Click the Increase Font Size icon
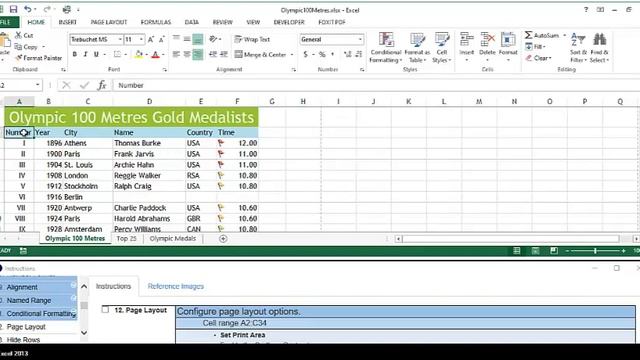 pyautogui.click(x=151, y=40)
